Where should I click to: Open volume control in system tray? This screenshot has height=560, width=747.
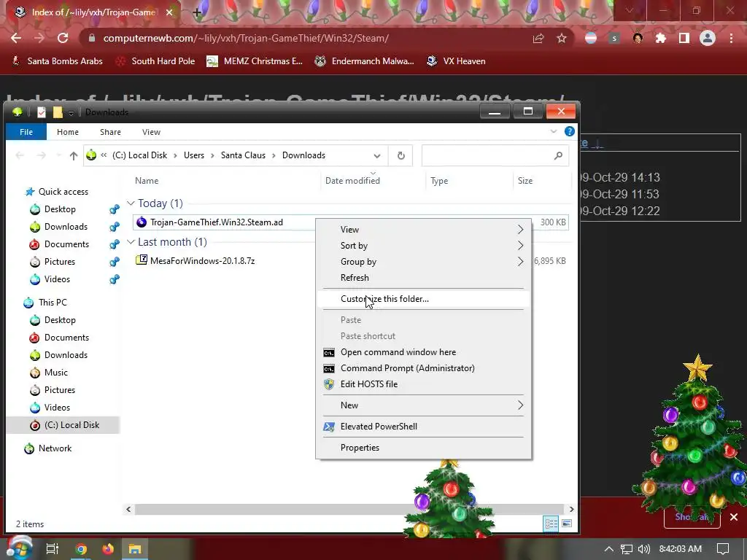pos(644,549)
